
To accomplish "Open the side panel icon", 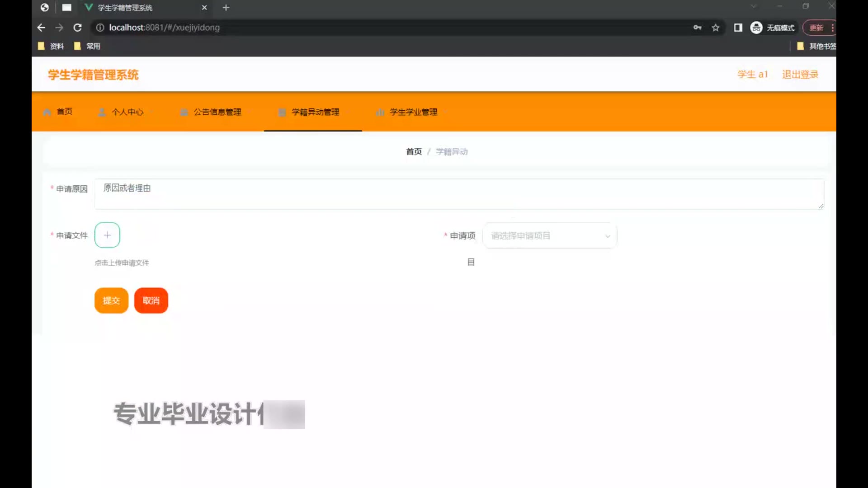I will pos(738,28).
